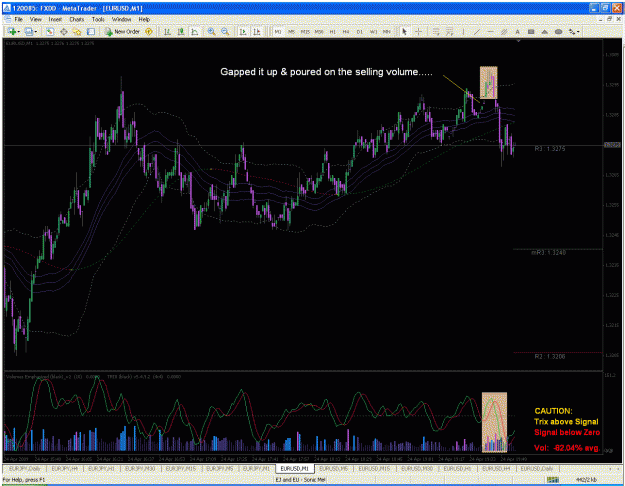Open the Charts menu
This screenshot has width=625, height=486.
[77, 19]
